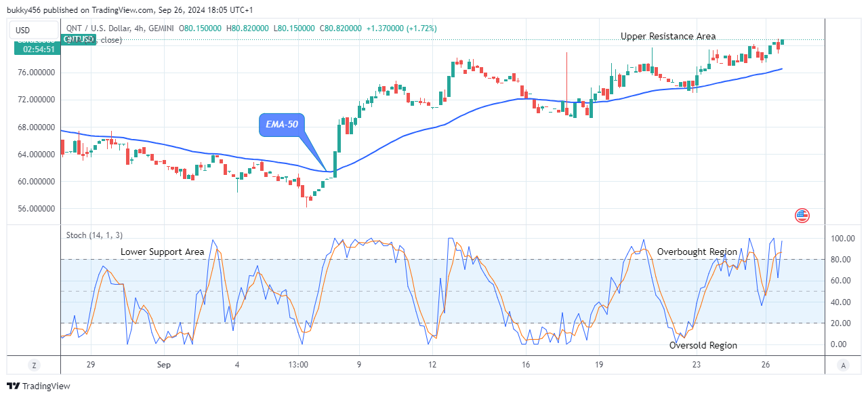Click the Z timezone button
Viewport: 868px width, 398px height.
point(33,365)
